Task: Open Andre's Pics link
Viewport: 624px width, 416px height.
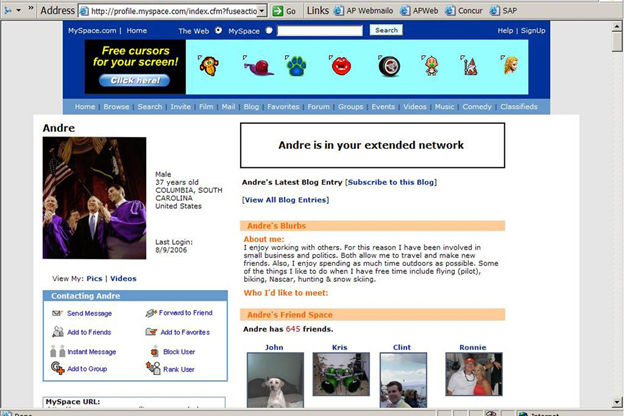Action: pyautogui.click(x=94, y=279)
